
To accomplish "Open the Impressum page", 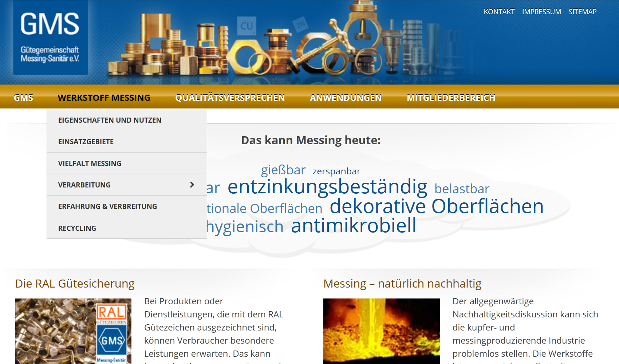I will pos(541,12).
